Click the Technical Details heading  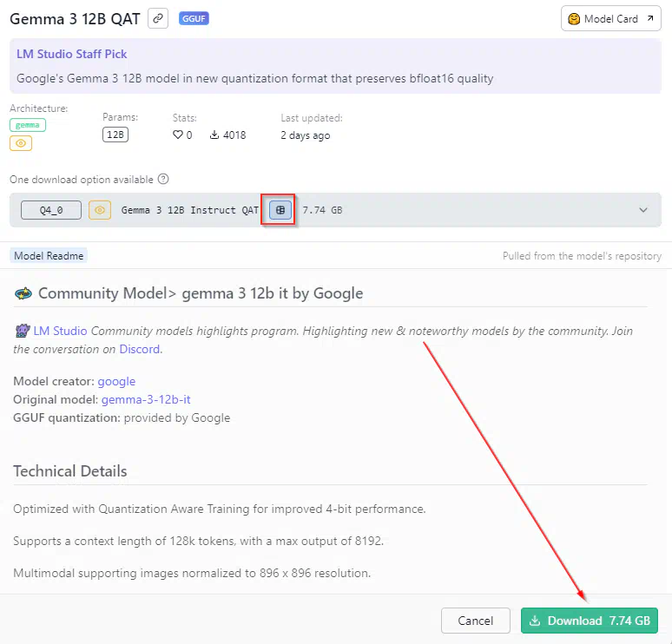coord(69,471)
